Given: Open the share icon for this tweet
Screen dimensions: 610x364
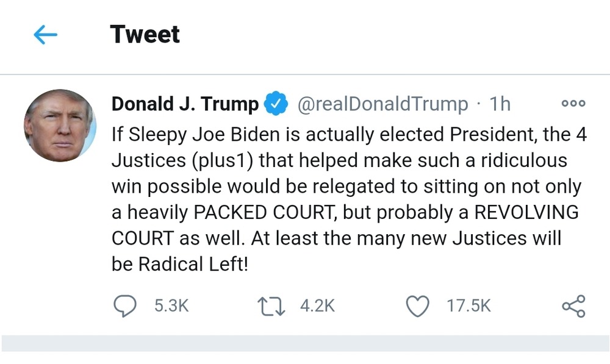Looking at the screenshot, I should (573, 306).
